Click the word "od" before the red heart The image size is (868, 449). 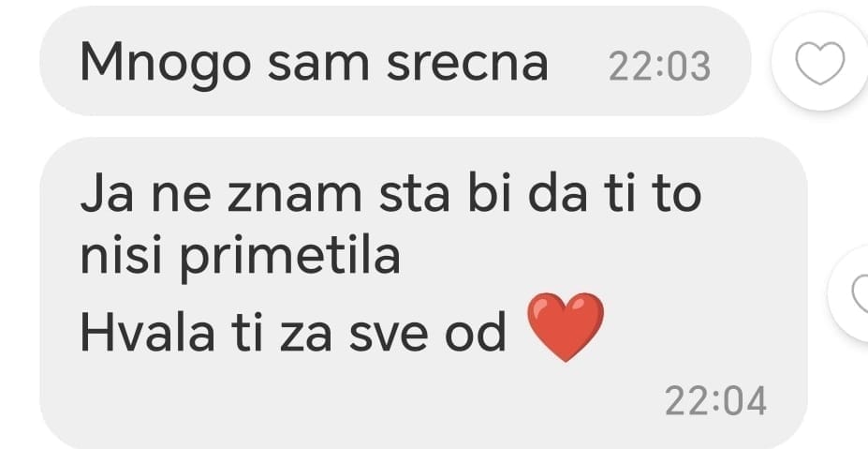pos(476,331)
